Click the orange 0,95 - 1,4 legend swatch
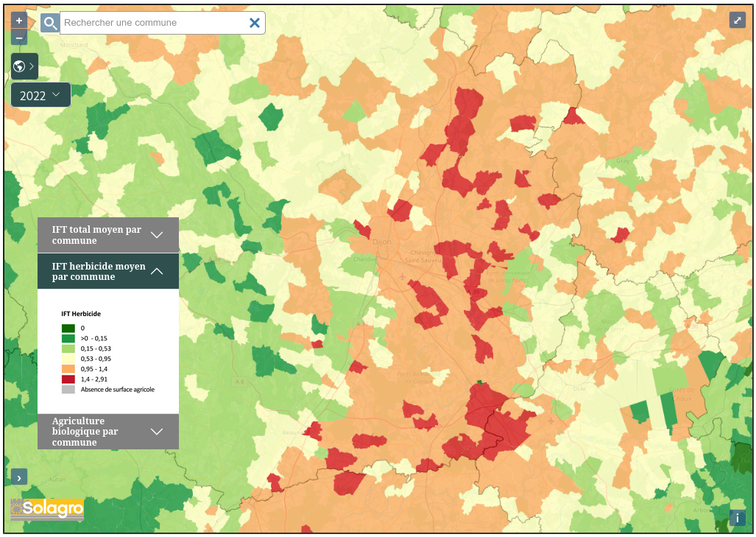 pyautogui.click(x=68, y=369)
